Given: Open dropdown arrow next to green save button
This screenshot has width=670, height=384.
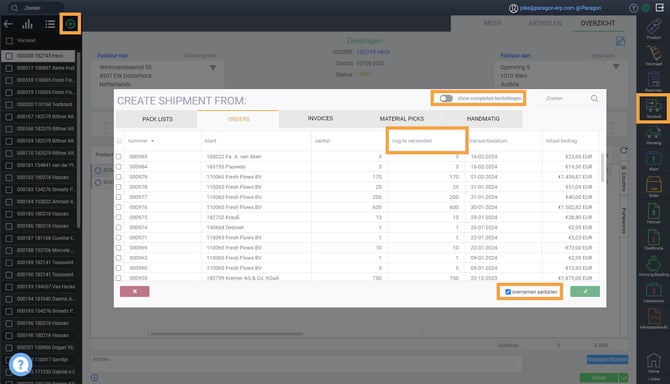Looking at the screenshot, I should (x=623, y=378).
